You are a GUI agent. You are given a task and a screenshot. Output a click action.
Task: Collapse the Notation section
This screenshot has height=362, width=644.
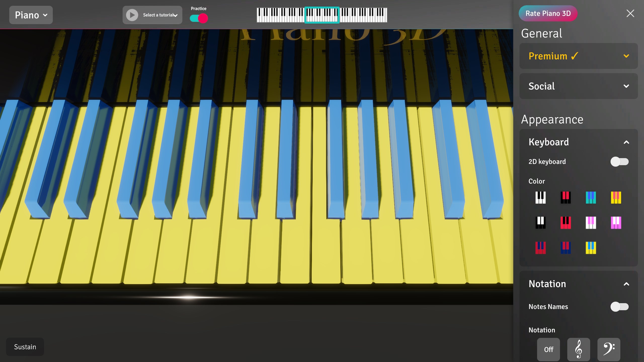[x=579, y=284]
